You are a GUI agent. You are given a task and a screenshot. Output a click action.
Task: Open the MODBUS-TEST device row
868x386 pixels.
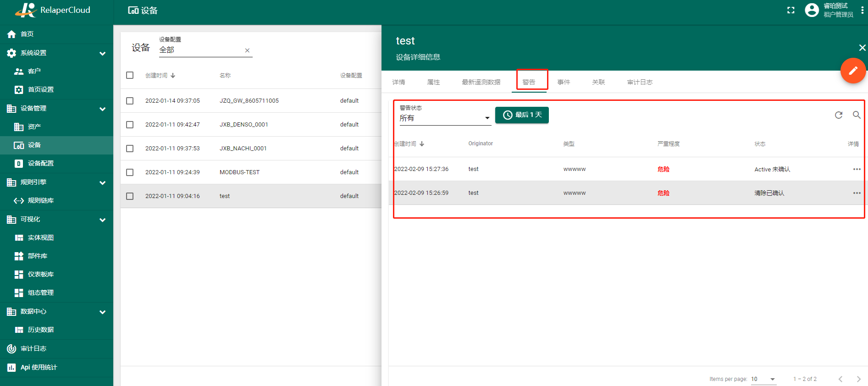(x=251, y=172)
